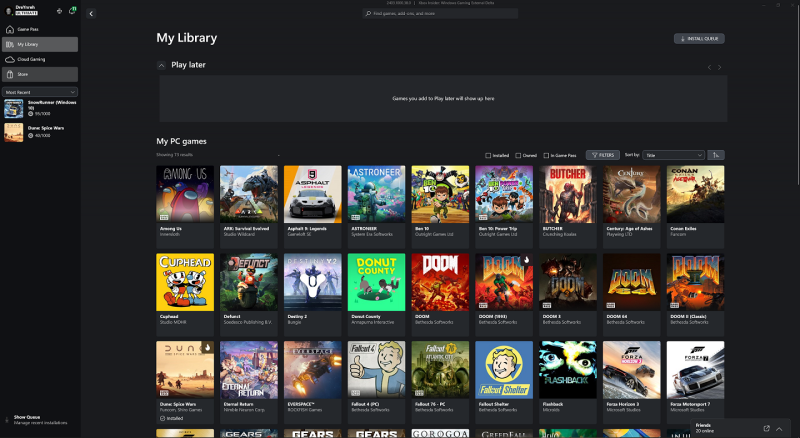Image resolution: width=800 pixels, height=438 pixels.
Task: Tick the Owned filter checkbox
Action: [518, 156]
